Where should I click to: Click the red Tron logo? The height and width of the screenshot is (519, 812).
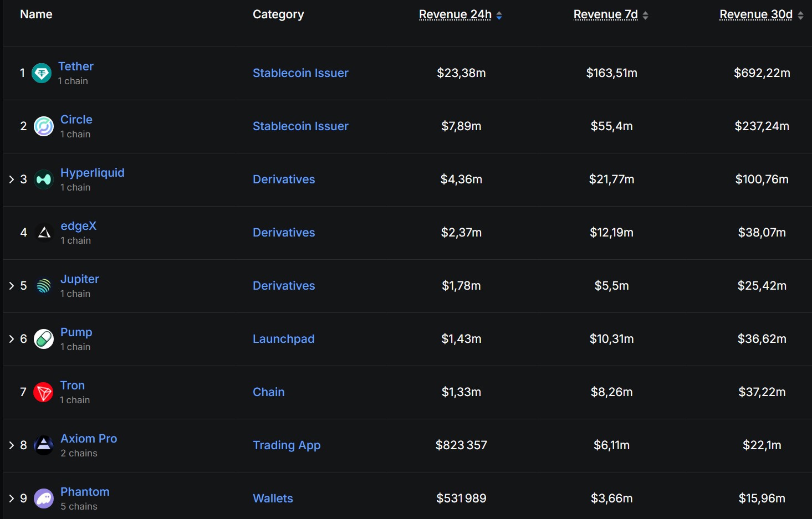[43, 392]
